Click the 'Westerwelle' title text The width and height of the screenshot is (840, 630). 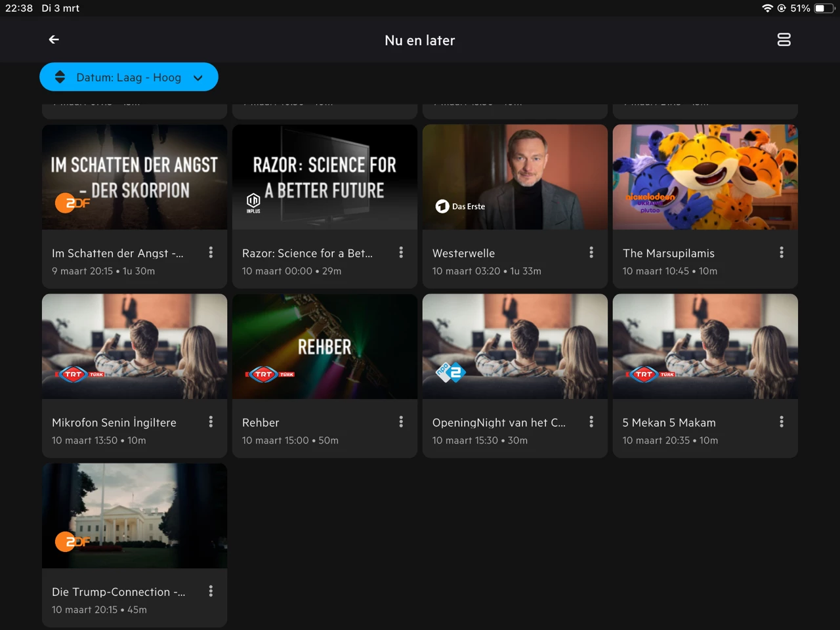(463, 253)
